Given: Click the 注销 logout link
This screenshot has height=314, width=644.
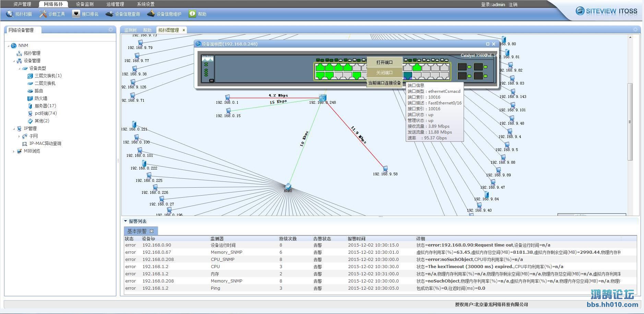Looking at the screenshot, I should [513, 4].
